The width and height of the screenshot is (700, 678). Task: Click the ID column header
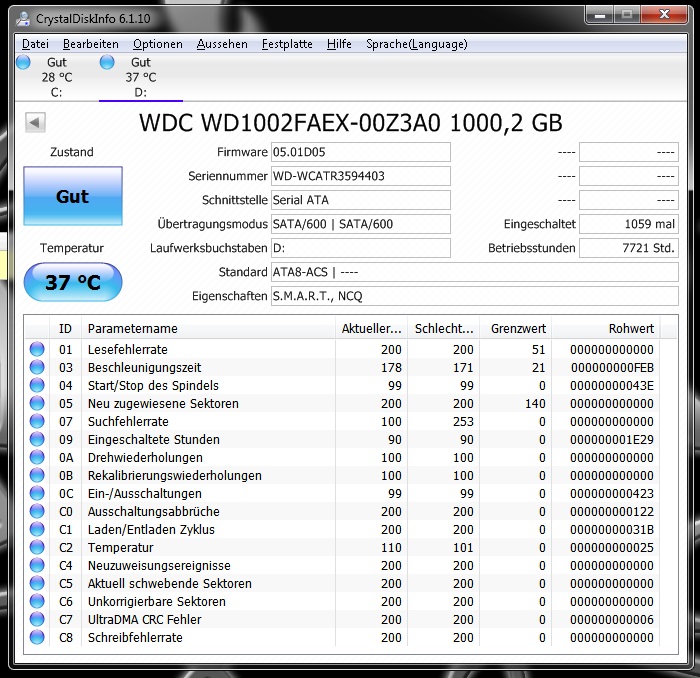(x=65, y=329)
